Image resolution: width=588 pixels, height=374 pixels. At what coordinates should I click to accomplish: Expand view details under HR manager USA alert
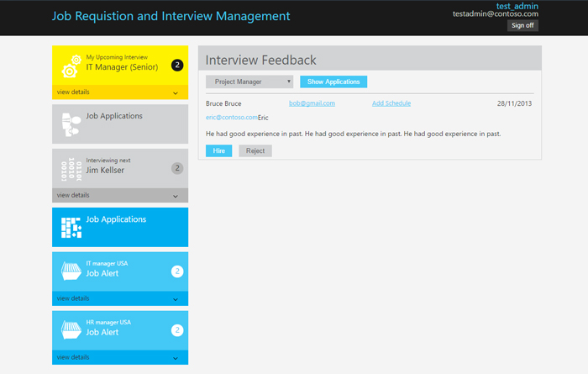(x=120, y=357)
